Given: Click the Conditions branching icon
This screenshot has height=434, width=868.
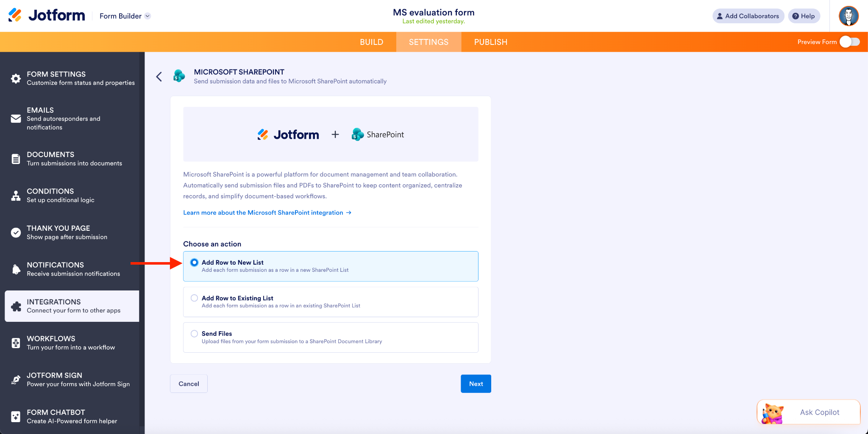Looking at the screenshot, I should (15, 195).
